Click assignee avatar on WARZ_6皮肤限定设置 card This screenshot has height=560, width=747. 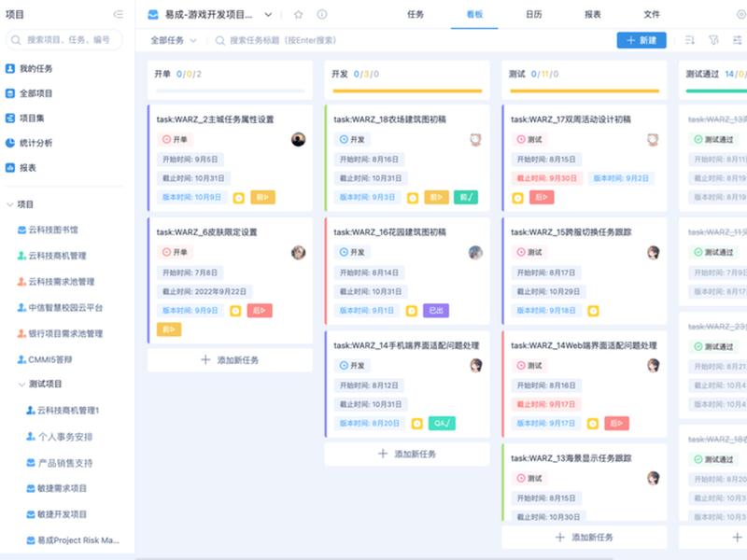tap(298, 252)
